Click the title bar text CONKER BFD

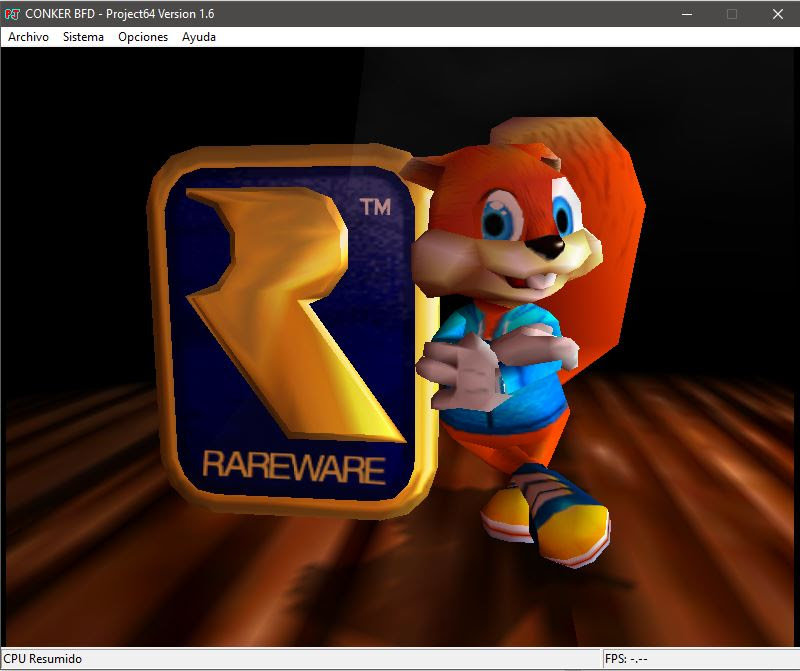(65, 13)
